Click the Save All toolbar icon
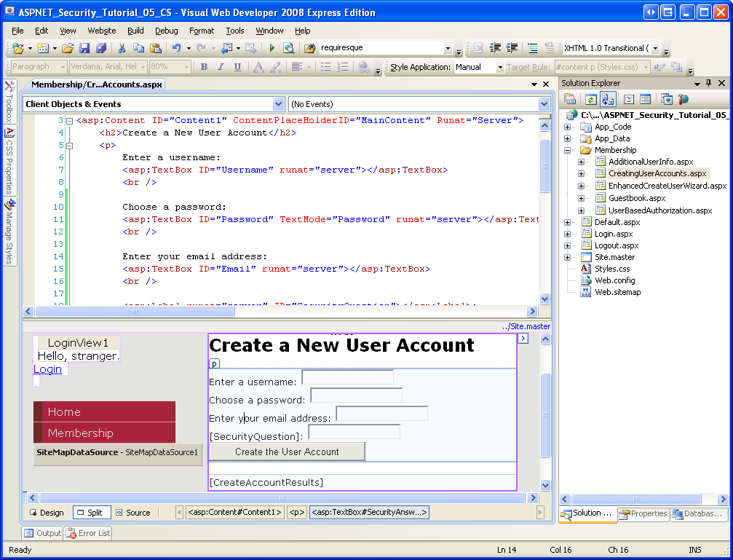This screenshot has width=733, height=560. coord(100,48)
